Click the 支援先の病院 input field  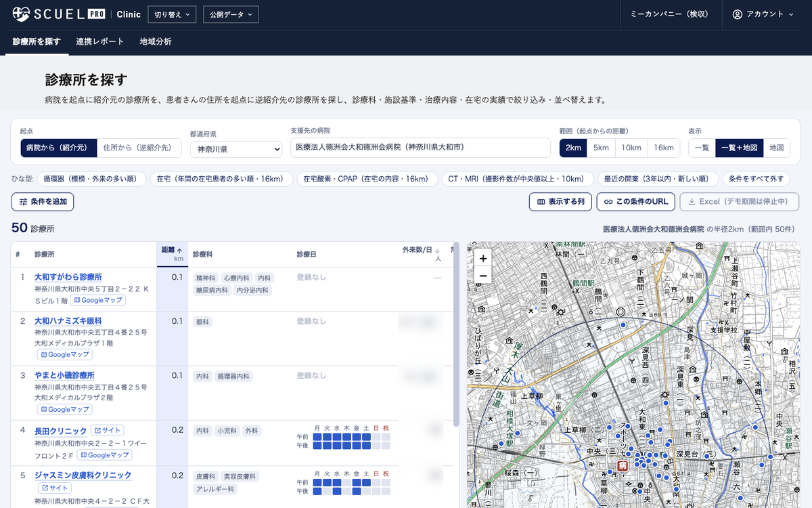click(x=420, y=148)
